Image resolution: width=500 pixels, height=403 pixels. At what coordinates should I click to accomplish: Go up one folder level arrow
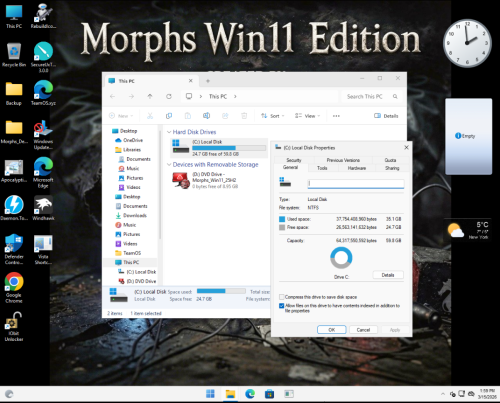pyautogui.click(x=150, y=96)
